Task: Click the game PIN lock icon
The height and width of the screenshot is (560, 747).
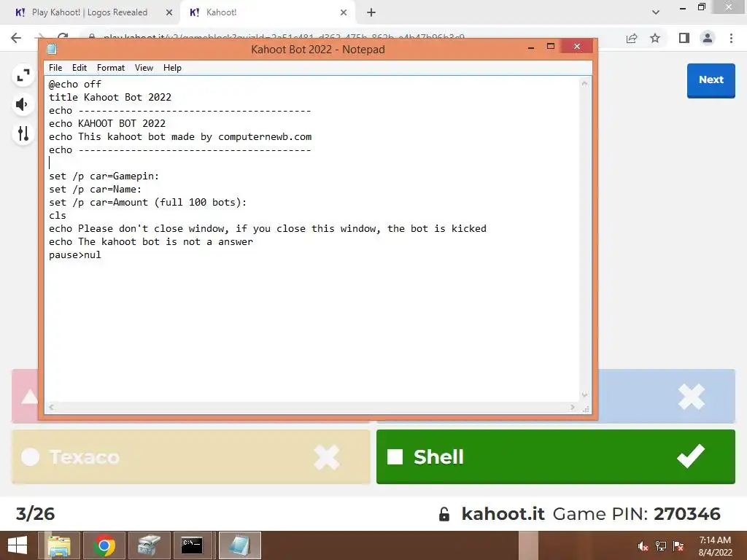Action: pyautogui.click(x=444, y=514)
